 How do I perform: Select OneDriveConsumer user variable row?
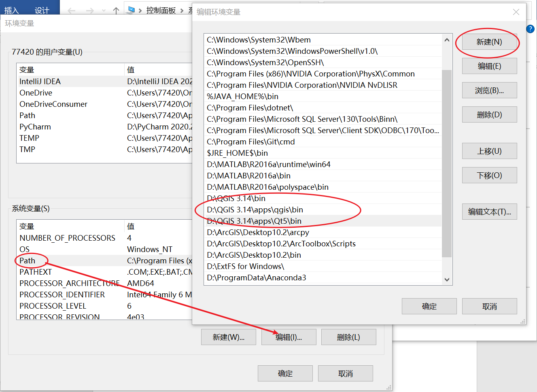point(104,104)
